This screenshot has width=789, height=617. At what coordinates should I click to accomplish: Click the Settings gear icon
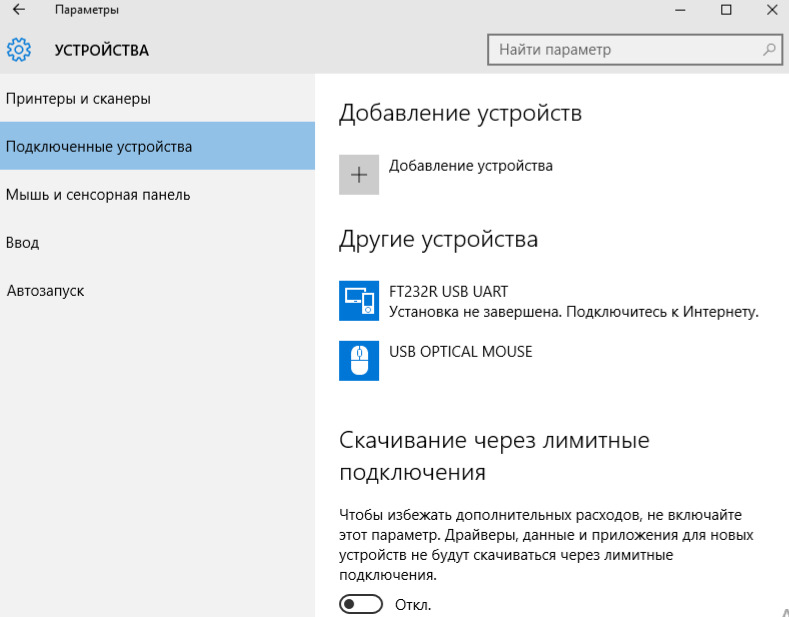point(19,50)
